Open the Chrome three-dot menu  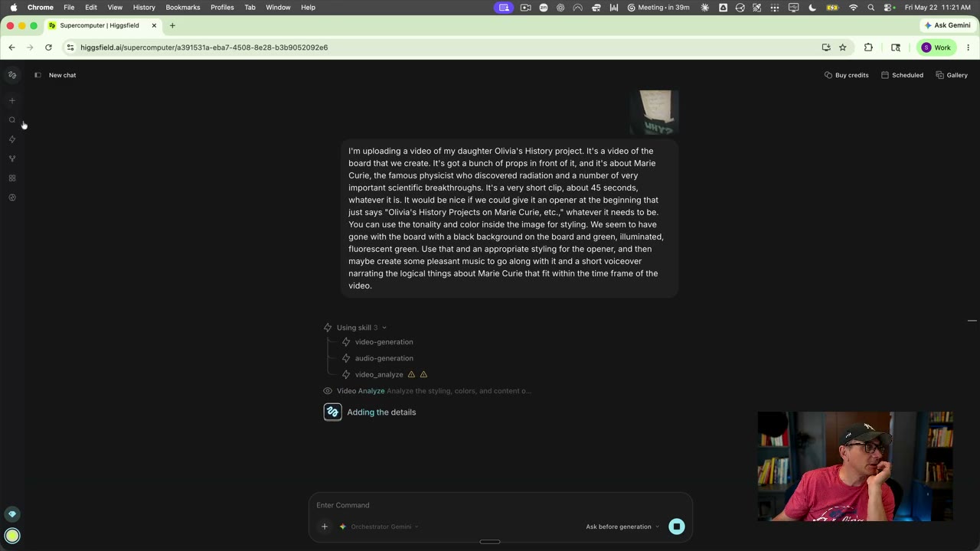(969, 47)
